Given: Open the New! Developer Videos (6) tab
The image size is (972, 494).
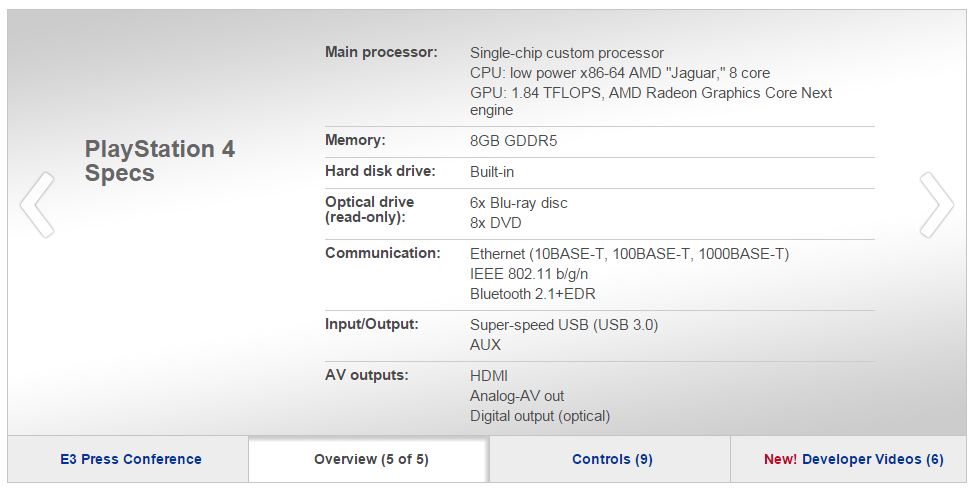Looking at the screenshot, I should 853,459.
